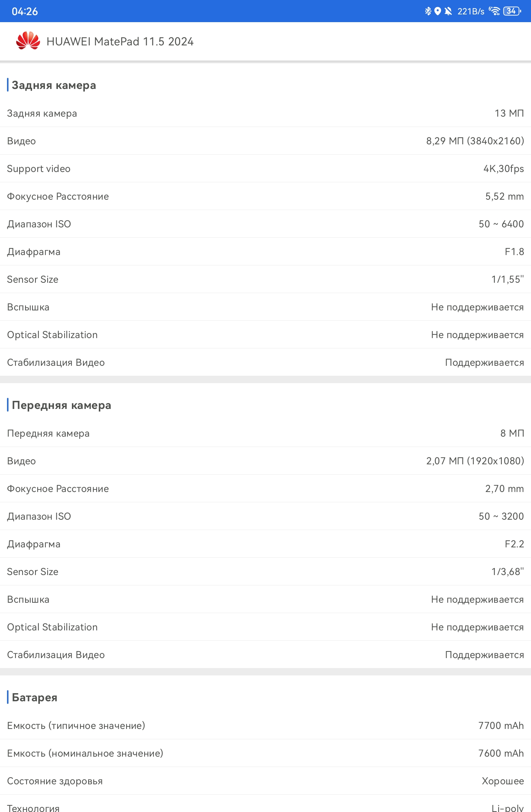
Task: Tap the Состояние здоровья row
Action: pyautogui.click(x=265, y=781)
